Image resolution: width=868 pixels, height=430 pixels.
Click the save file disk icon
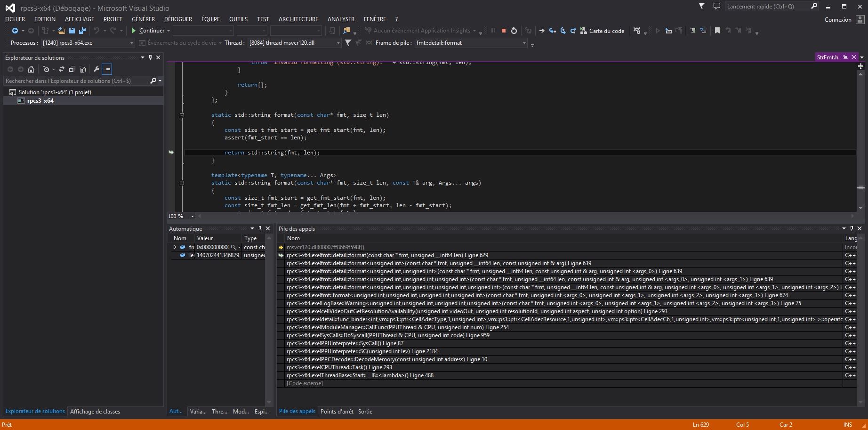72,31
